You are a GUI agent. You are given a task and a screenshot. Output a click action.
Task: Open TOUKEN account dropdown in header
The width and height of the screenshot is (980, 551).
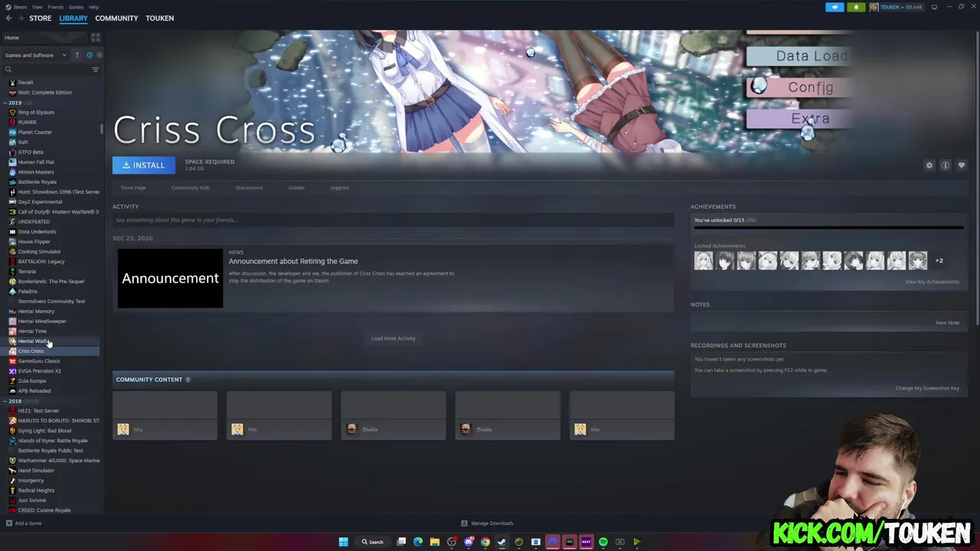[x=896, y=7]
